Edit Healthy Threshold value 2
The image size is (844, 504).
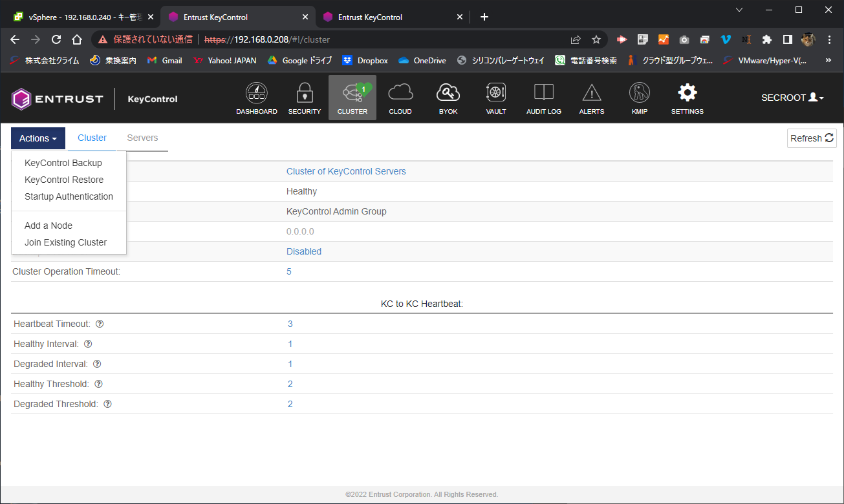pyautogui.click(x=290, y=384)
